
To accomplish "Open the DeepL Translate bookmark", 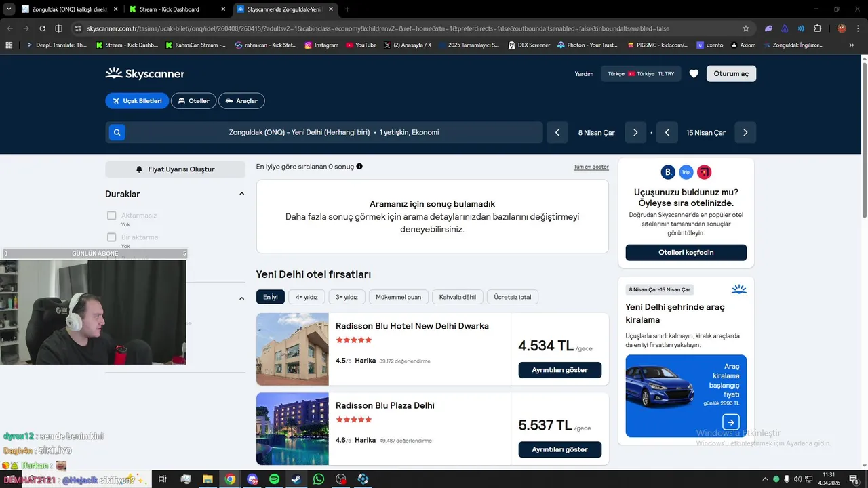I will click(x=57, y=45).
